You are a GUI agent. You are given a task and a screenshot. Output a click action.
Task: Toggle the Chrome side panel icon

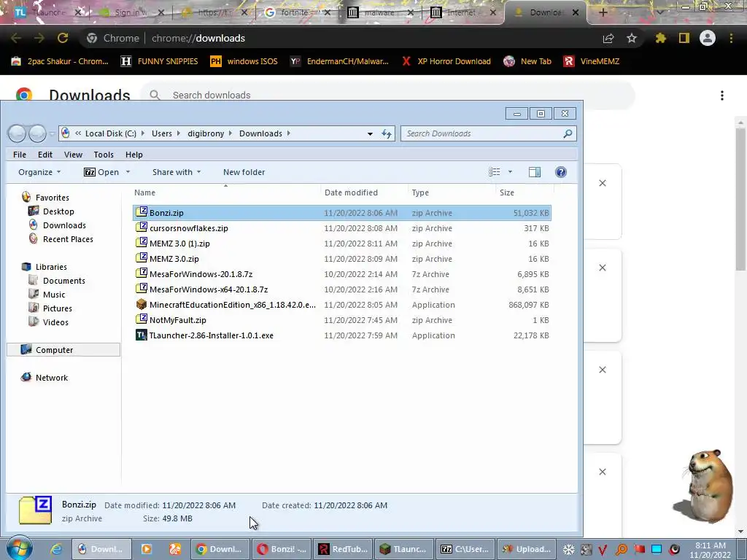point(684,38)
